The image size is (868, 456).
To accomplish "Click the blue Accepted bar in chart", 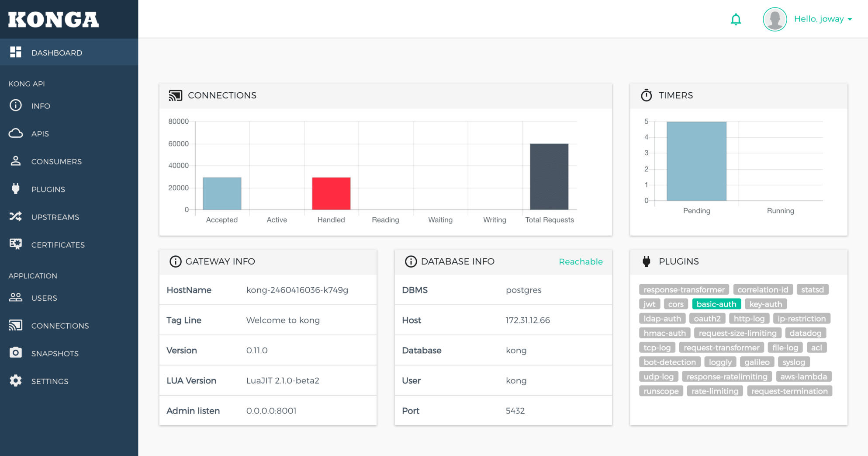I will pos(222,193).
